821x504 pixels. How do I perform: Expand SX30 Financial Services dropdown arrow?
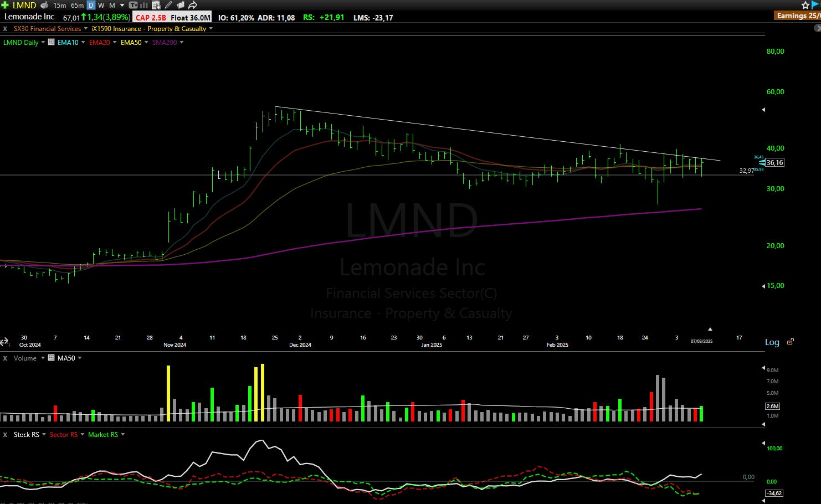(x=86, y=29)
